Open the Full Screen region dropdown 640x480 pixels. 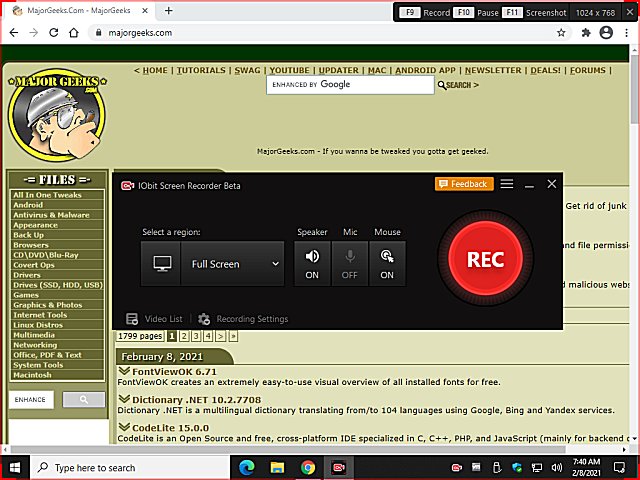pos(232,264)
